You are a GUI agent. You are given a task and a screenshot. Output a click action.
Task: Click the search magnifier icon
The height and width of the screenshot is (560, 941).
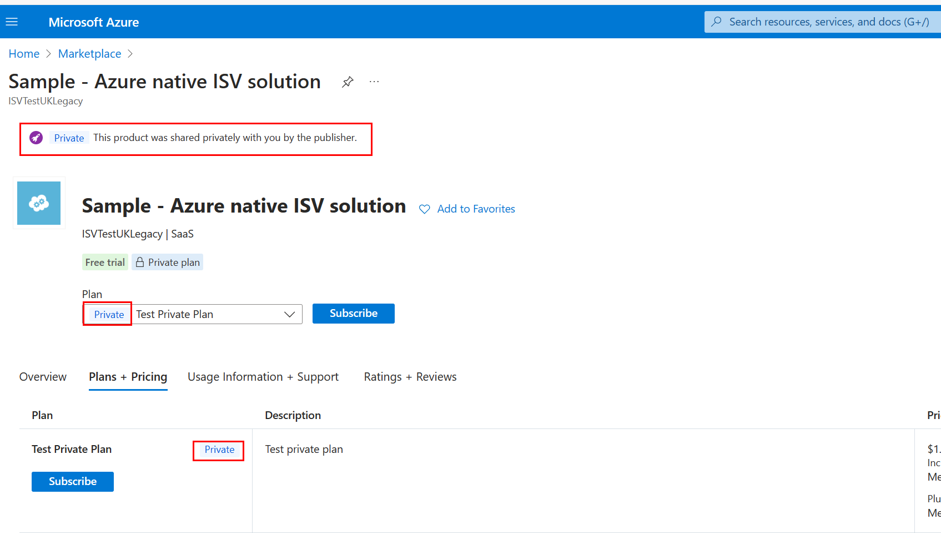(x=717, y=22)
